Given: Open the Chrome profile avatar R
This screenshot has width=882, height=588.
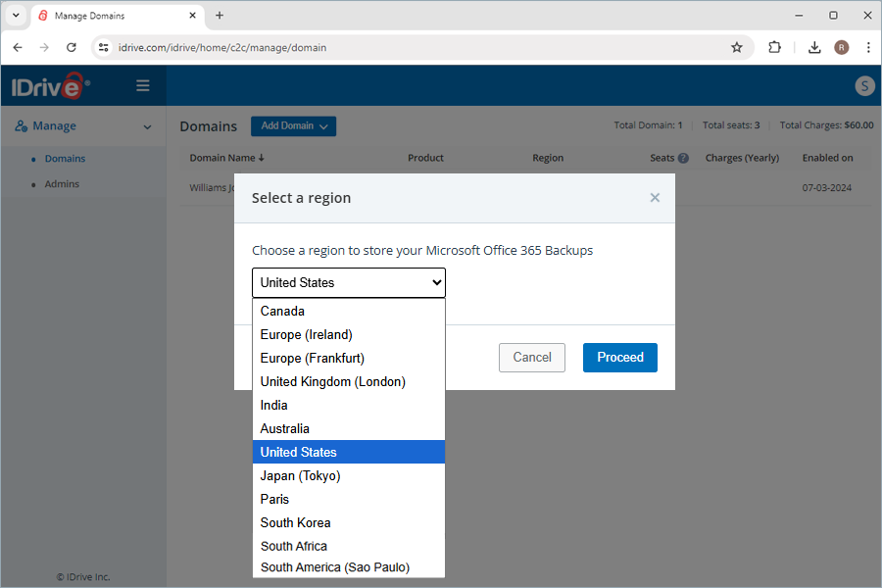Looking at the screenshot, I should coord(842,47).
